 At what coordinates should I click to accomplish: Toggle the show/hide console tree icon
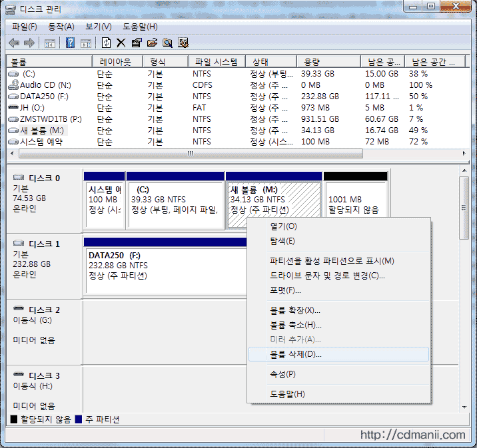click(49, 43)
